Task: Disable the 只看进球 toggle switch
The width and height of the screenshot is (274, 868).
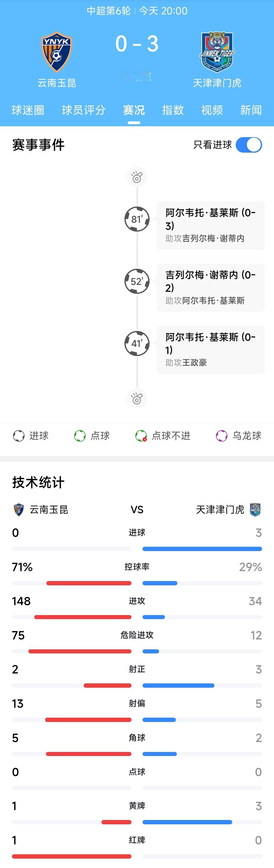Action: coord(248,144)
